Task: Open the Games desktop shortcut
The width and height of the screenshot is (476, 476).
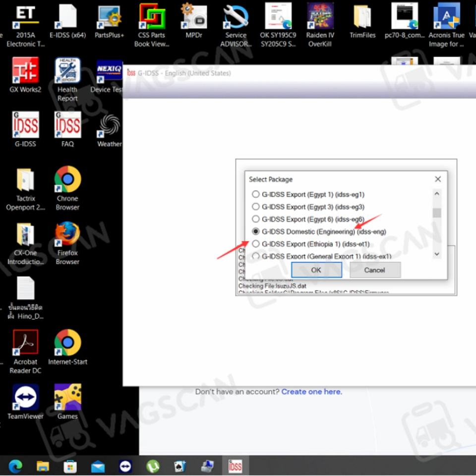Action: pyautogui.click(x=67, y=402)
